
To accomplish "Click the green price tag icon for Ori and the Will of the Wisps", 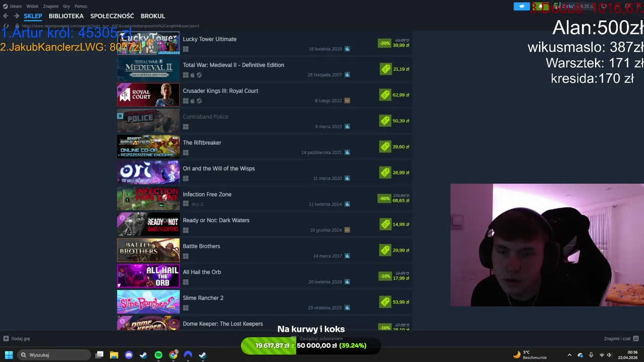I will point(385,172).
